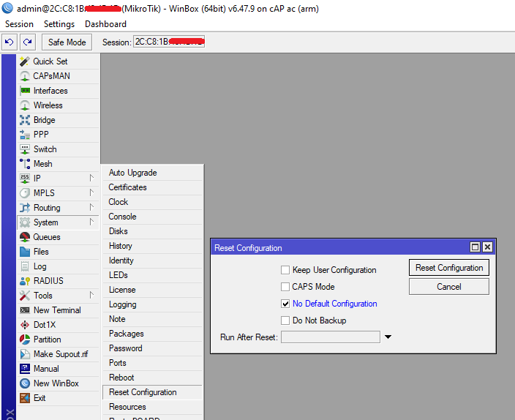Viewport: 515px width, 420px height.
Task: Click the Bridge arrows icon
Action: coord(25,120)
